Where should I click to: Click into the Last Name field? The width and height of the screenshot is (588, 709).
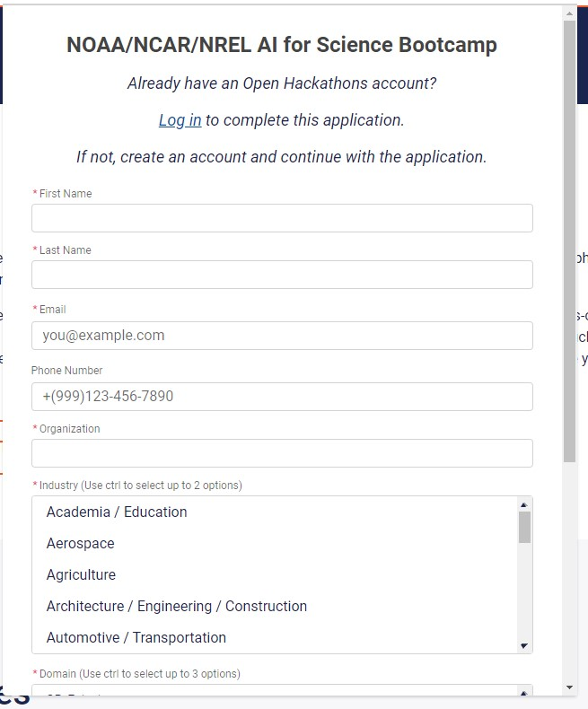(x=282, y=275)
